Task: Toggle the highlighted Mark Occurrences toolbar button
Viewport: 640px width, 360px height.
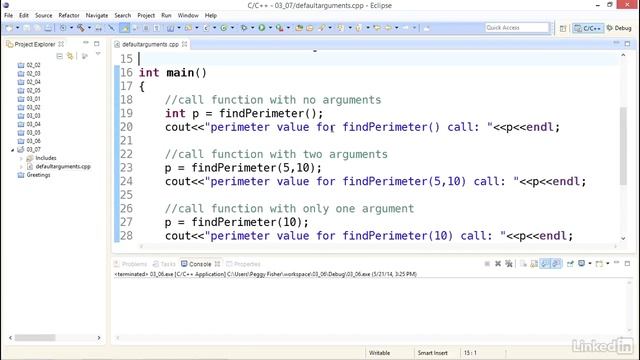Action: coord(124,28)
